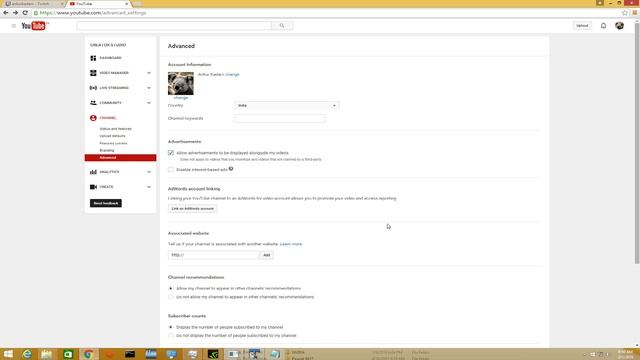This screenshot has width=640, height=360.
Task: Select the Advanced sidebar item
Action: pyautogui.click(x=120, y=158)
